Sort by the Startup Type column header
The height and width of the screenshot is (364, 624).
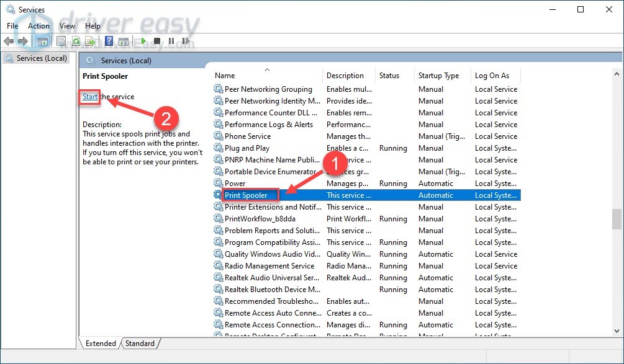(x=439, y=76)
